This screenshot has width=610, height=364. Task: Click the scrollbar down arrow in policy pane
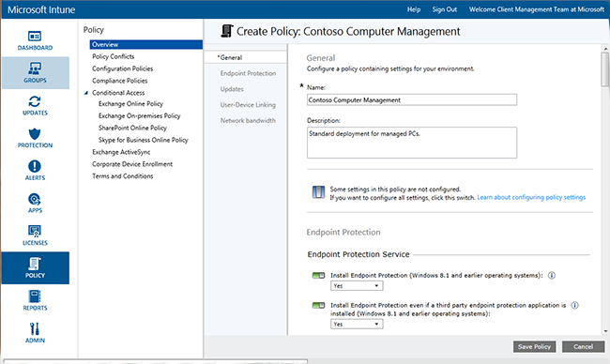point(605,331)
